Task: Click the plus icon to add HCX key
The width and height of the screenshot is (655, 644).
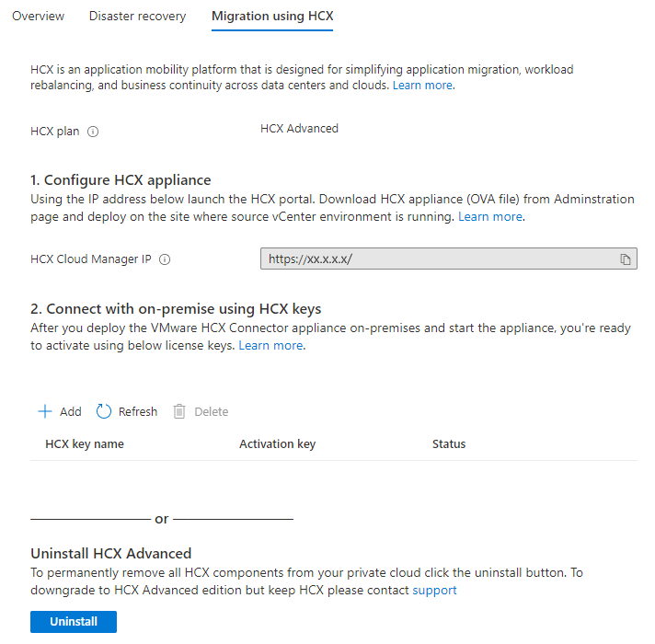Action: pyautogui.click(x=45, y=411)
